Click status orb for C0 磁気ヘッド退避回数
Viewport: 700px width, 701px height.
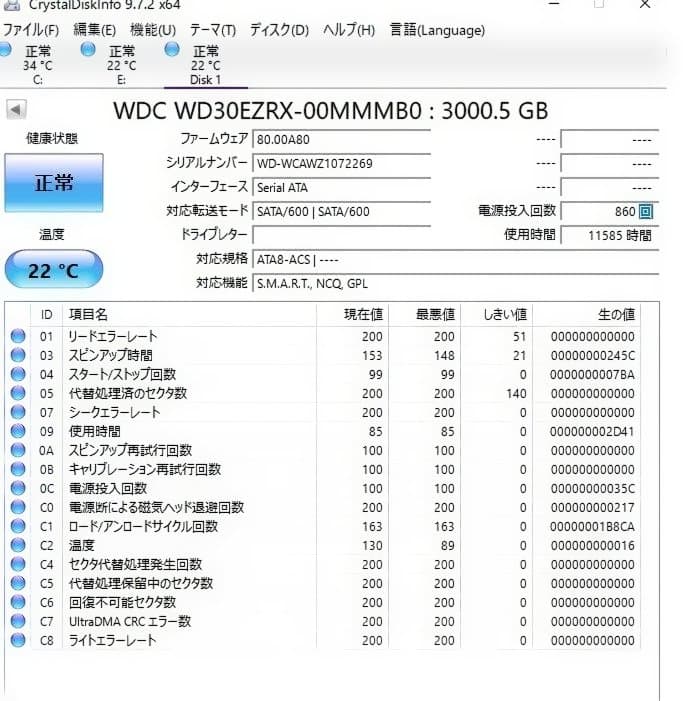coord(18,507)
